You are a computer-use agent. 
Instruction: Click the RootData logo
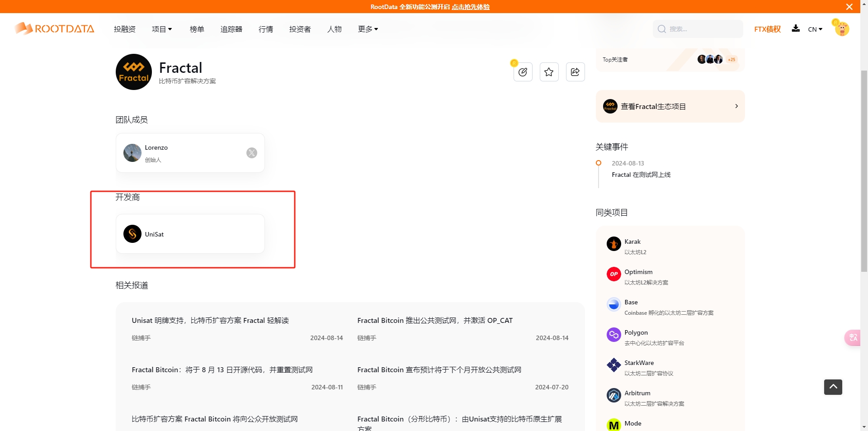(54, 28)
